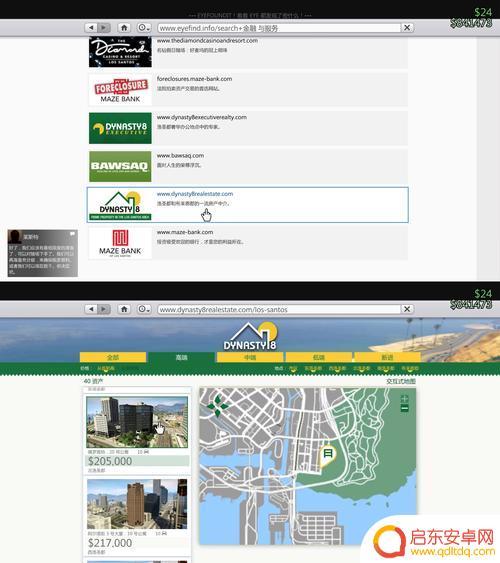This screenshot has width=500, height=563.
Task: Select the 中端 (Mid-range) property tab
Action: (250, 357)
